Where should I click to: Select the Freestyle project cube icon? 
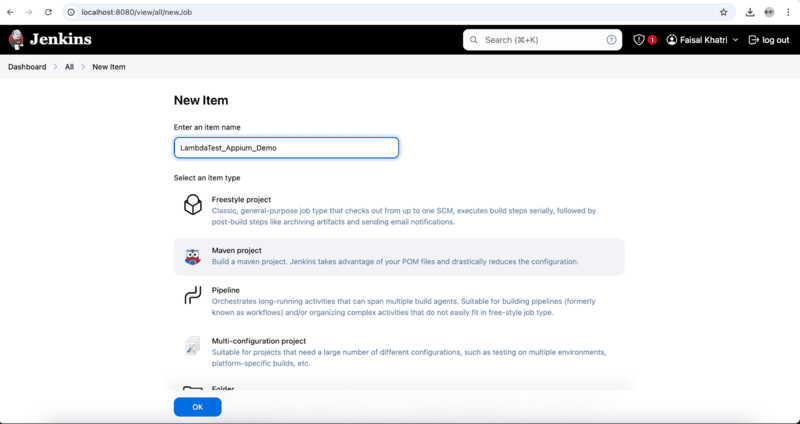(x=192, y=205)
